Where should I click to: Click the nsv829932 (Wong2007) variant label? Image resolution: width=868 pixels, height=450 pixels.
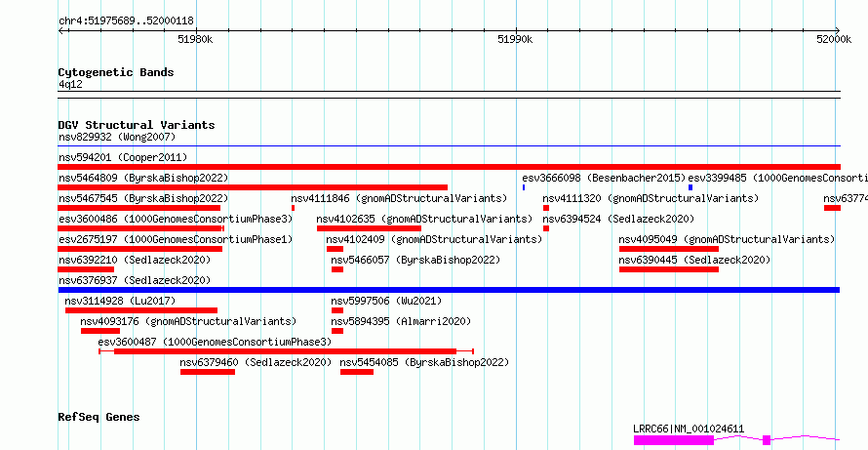(117, 137)
